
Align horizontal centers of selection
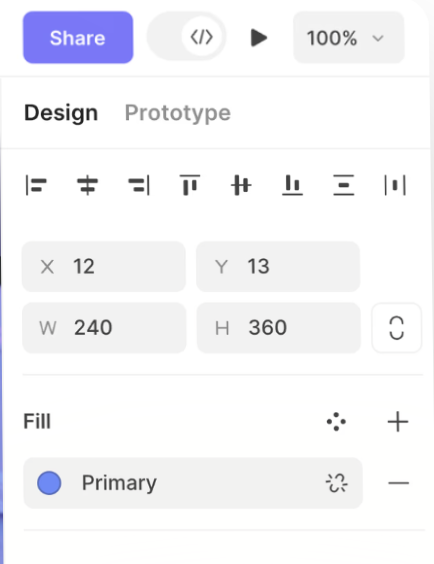point(87,185)
